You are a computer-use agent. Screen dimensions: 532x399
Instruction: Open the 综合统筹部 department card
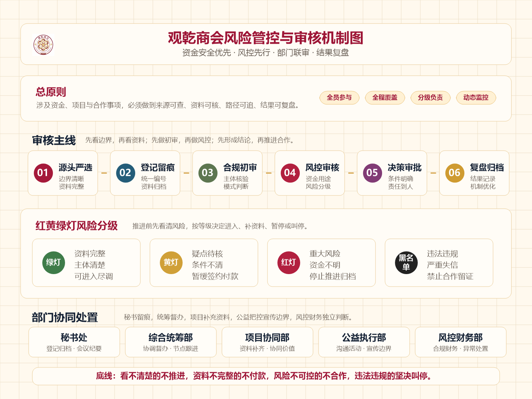pos(171,342)
